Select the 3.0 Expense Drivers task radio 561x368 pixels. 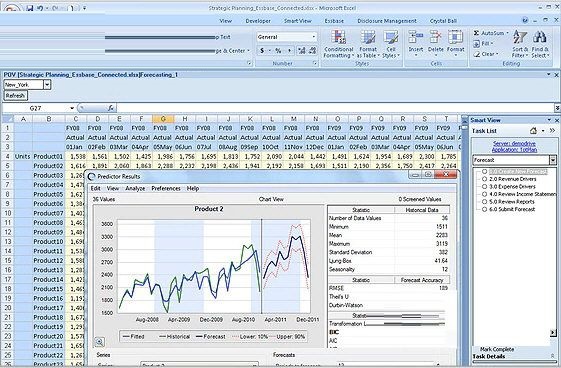point(484,186)
